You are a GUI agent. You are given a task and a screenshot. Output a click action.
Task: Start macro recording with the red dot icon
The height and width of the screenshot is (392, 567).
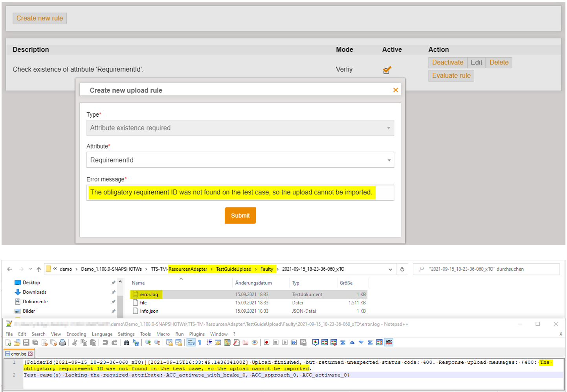coord(266,343)
